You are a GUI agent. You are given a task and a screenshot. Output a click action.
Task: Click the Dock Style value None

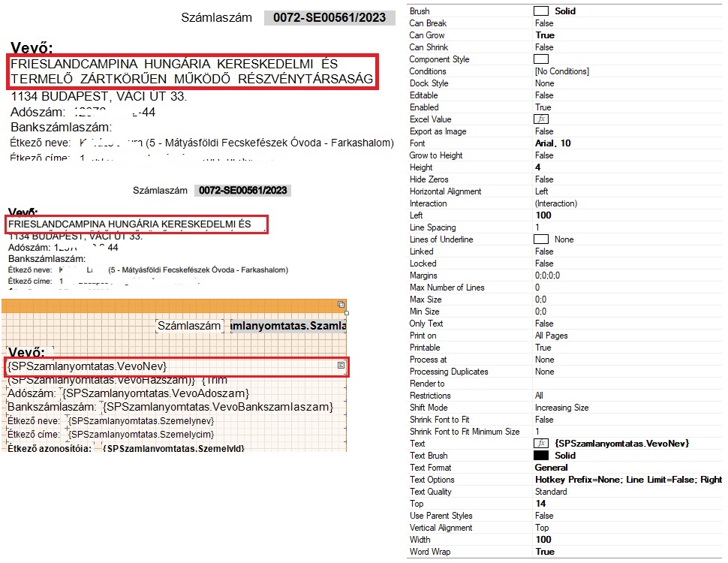click(545, 83)
